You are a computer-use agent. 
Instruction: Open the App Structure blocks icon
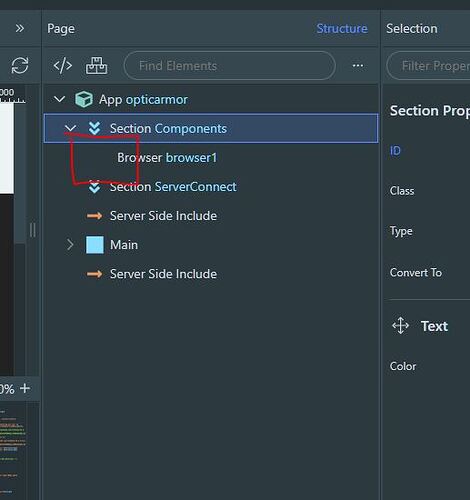(96, 65)
